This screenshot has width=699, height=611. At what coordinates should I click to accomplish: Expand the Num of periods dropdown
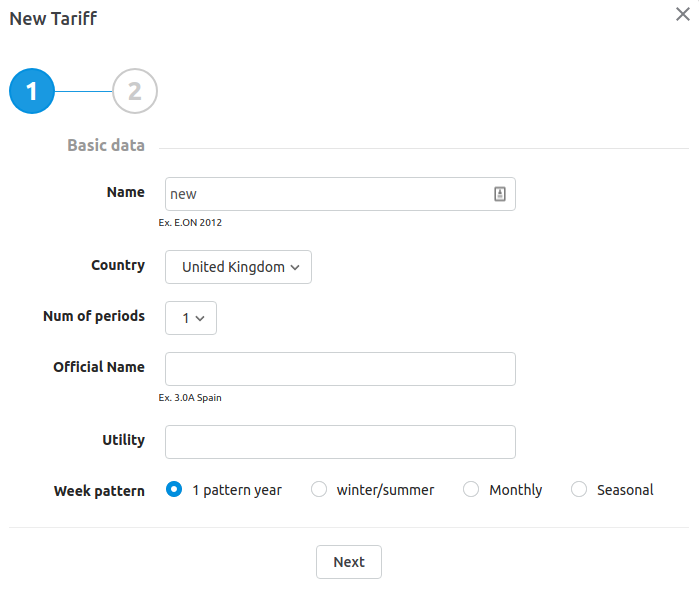coord(191,318)
